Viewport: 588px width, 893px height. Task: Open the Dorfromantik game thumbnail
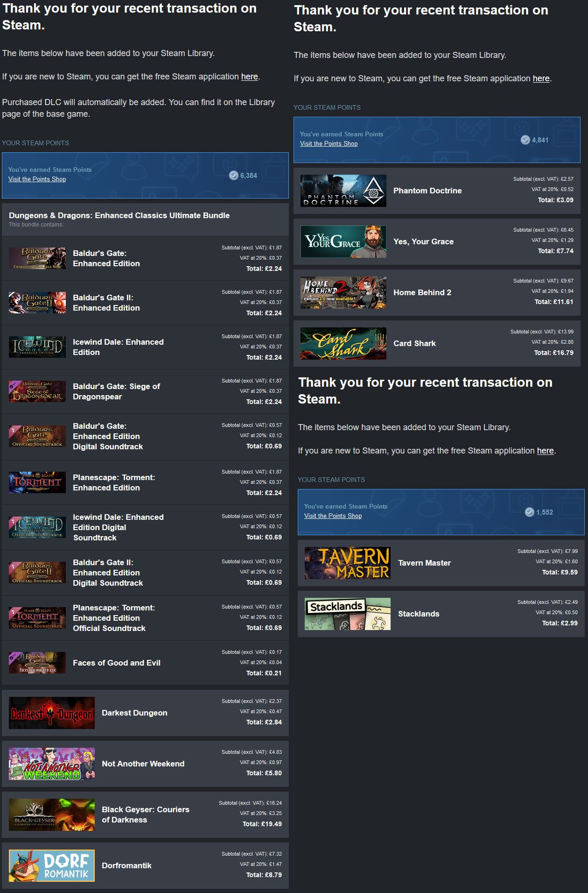[52, 866]
